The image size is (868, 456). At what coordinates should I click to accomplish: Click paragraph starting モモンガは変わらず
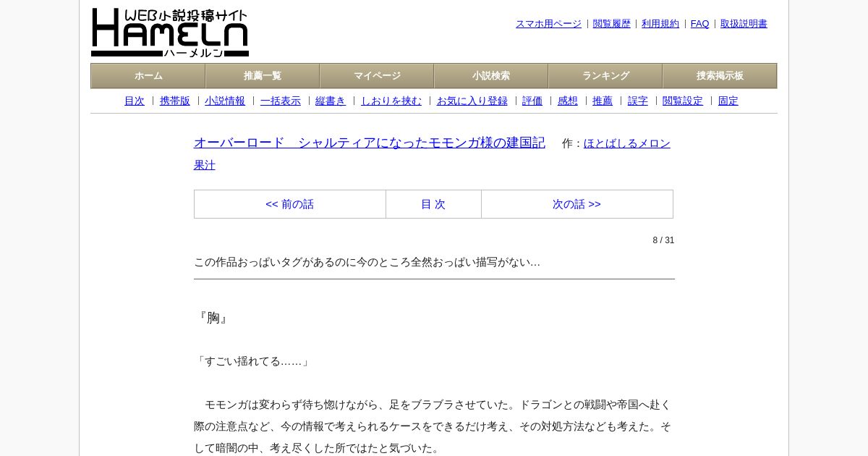[x=433, y=426]
